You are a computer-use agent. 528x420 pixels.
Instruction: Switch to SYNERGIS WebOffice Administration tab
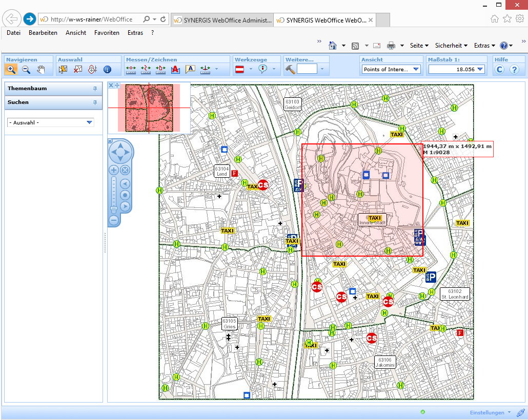point(223,20)
